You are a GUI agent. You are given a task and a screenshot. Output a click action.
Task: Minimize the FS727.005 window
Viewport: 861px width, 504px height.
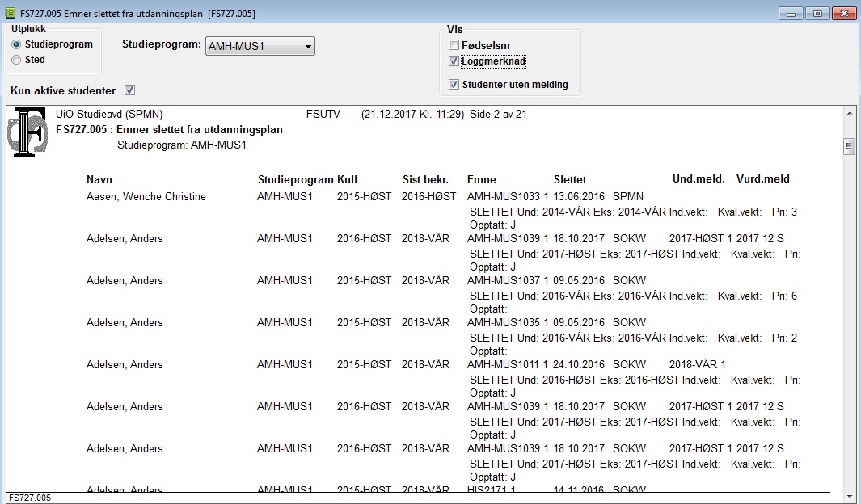[791, 14]
